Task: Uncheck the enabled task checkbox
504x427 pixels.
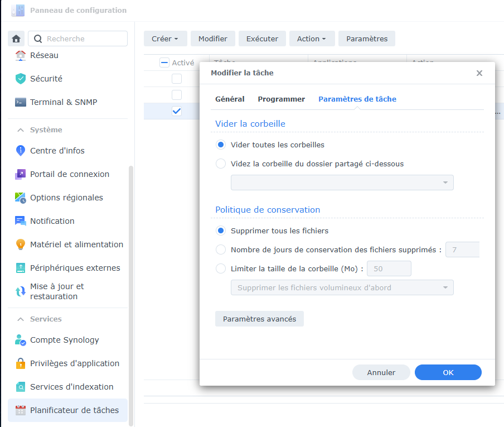Action: (x=177, y=111)
